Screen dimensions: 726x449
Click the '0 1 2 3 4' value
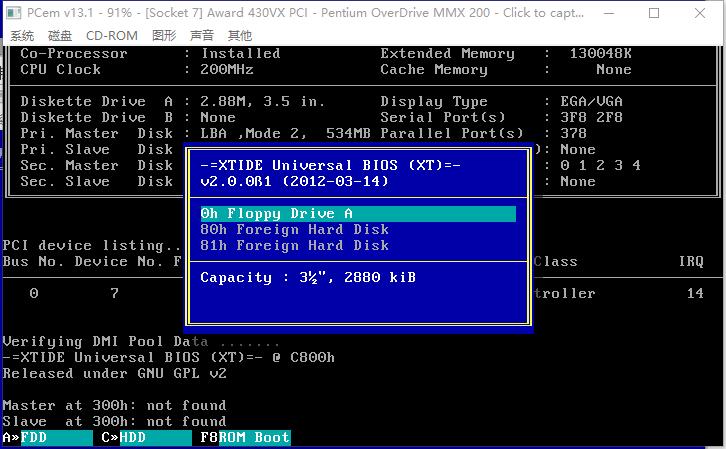(x=601, y=165)
